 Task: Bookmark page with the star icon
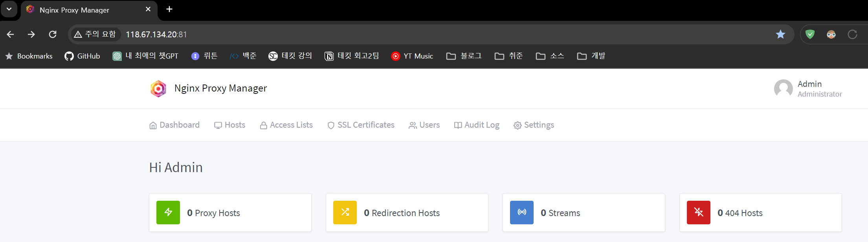click(780, 35)
